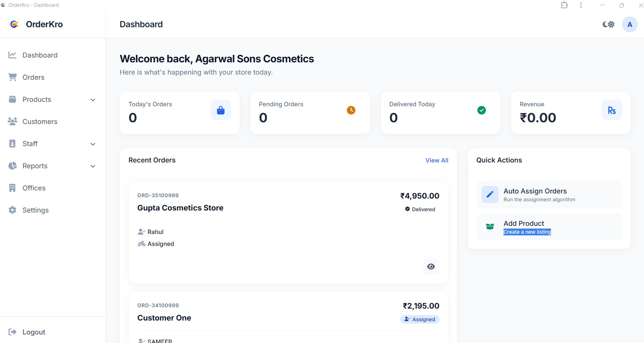Click Customer One order title
Image resolution: width=644 pixels, height=343 pixels.
pos(164,318)
